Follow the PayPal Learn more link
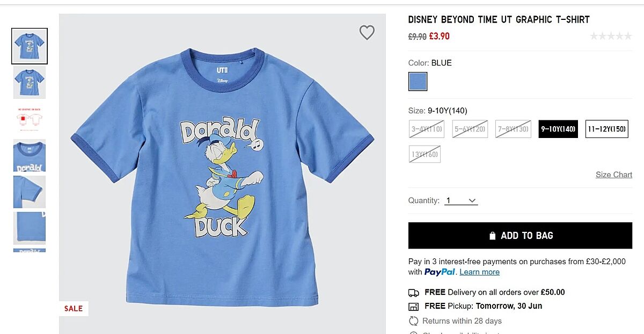Image resolution: width=644 pixels, height=334 pixels. point(479,272)
